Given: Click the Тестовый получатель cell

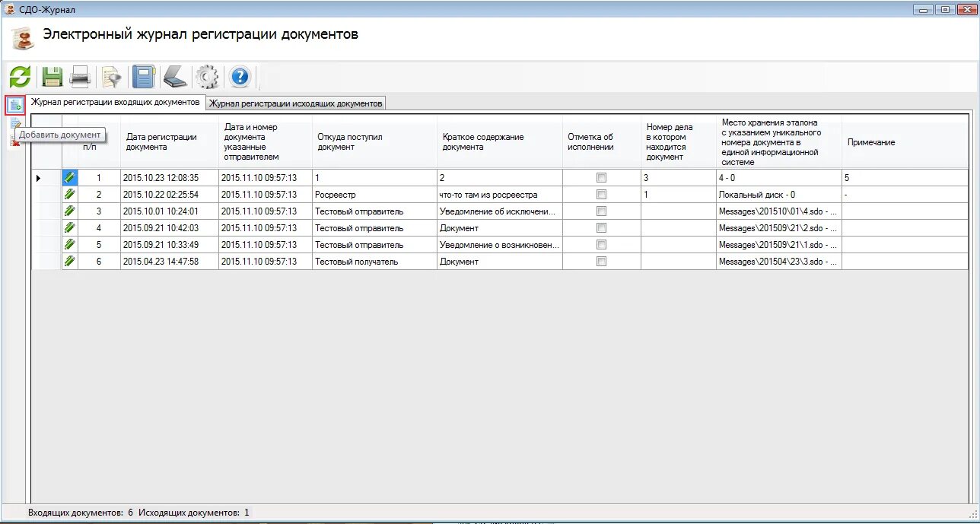Looking at the screenshot, I should [x=374, y=261].
